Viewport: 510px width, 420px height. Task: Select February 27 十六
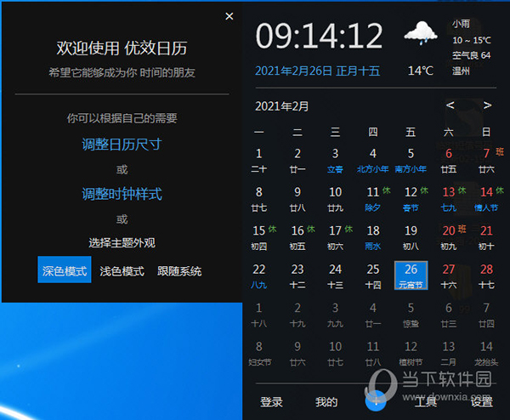[x=449, y=276]
